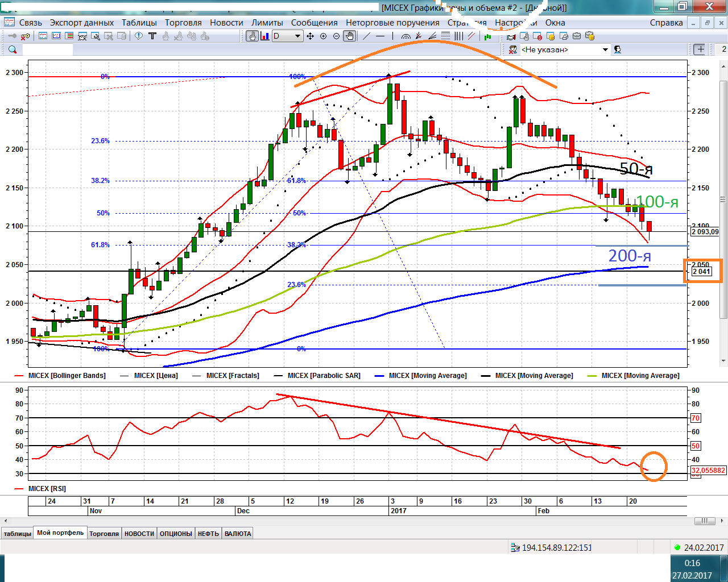
Task: Select the Fibonacci arcs tool
Action: pyautogui.click(x=406, y=36)
